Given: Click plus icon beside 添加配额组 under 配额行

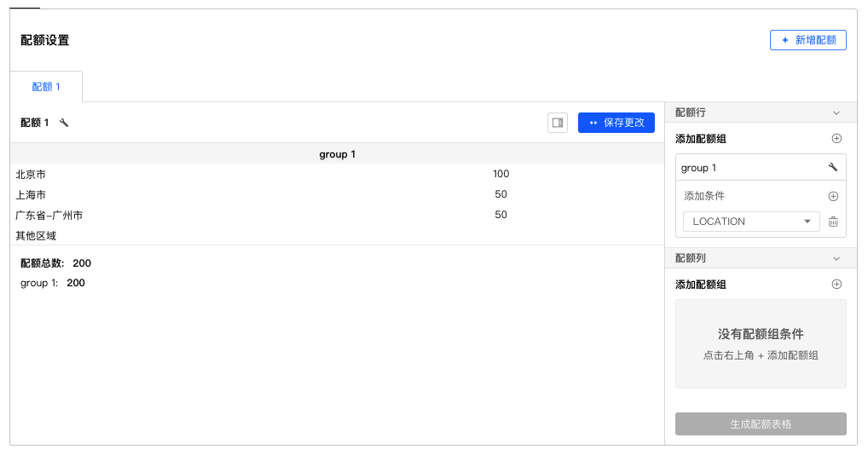Looking at the screenshot, I should point(836,139).
